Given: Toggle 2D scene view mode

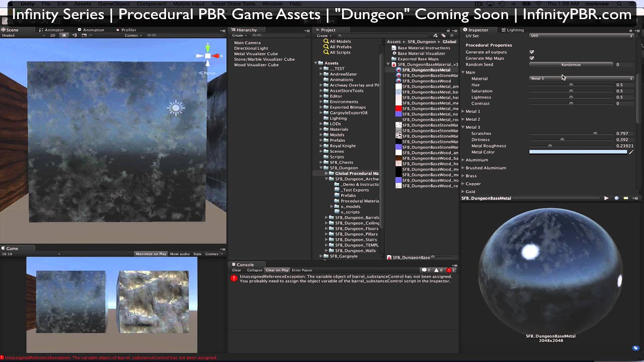Looking at the screenshot, I should click(x=52, y=35).
